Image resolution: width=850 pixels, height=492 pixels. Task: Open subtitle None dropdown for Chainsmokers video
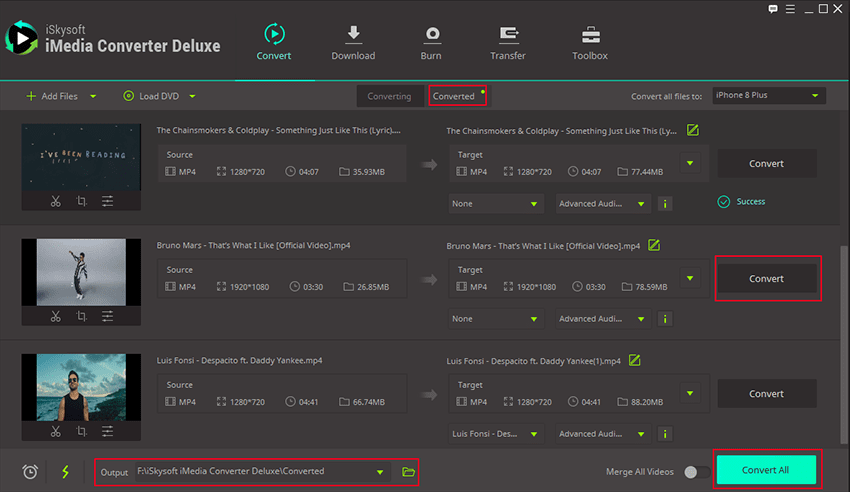(x=495, y=204)
